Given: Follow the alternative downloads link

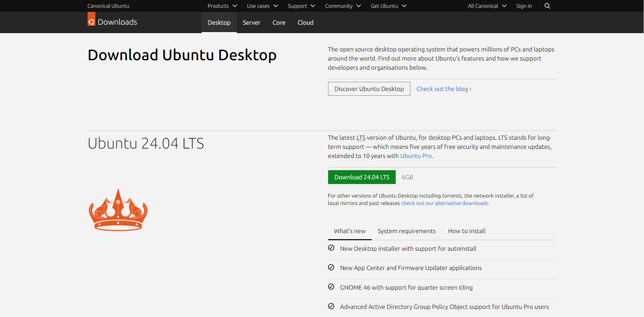Looking at the screenshot, I should point(445,203).
